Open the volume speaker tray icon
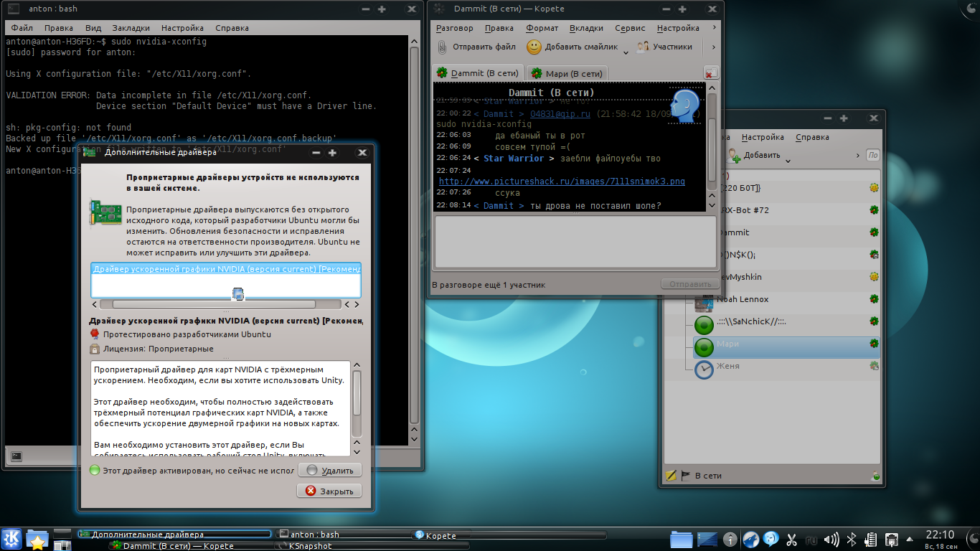This screenshot has width=980, height=551. coord(831,540)
